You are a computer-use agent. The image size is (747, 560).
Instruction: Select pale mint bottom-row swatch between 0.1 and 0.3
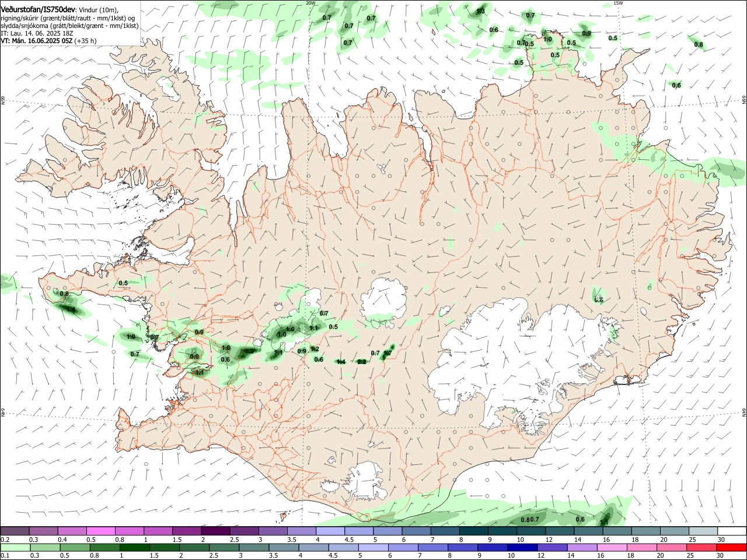pos(15,547)
